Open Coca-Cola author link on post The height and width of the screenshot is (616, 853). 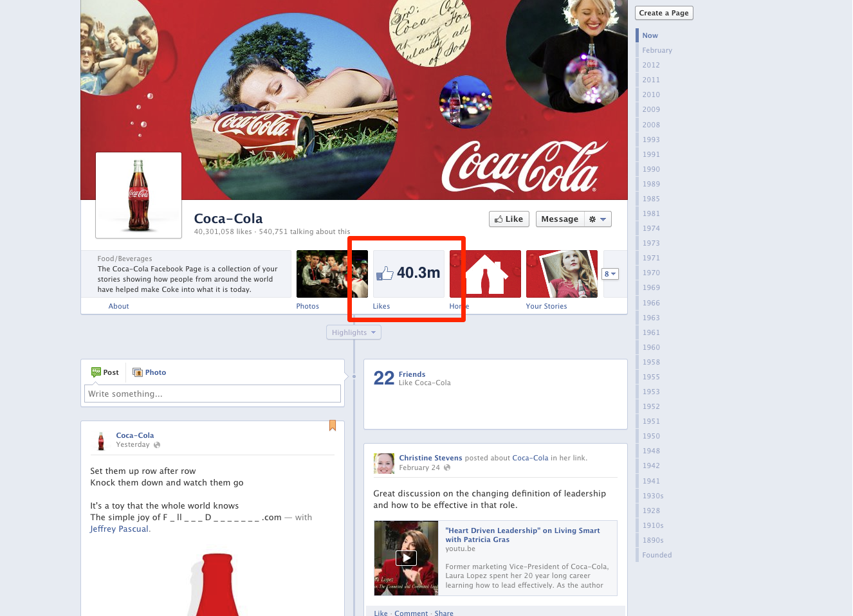click(x=135, y=435)
